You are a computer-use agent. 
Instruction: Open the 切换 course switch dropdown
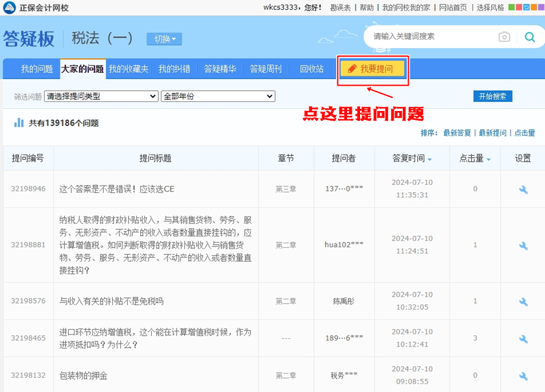164,39
